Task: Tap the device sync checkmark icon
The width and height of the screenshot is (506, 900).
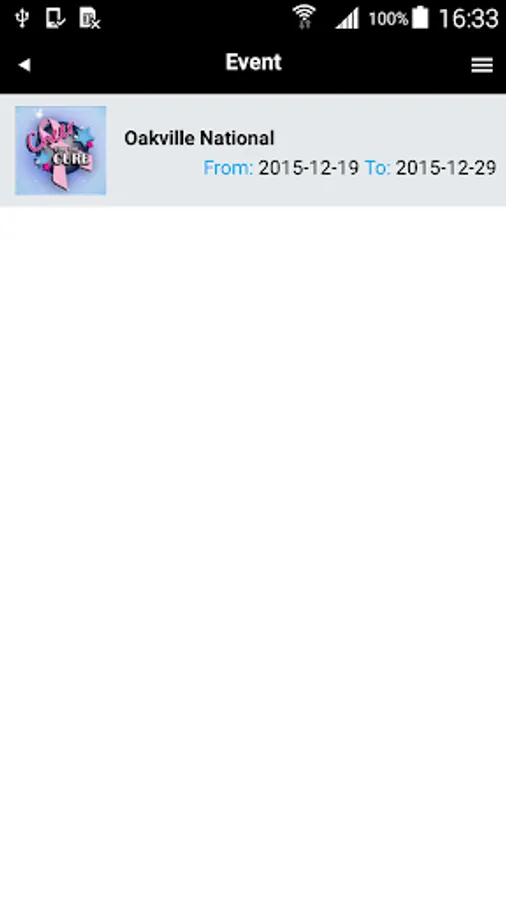Action: [x=55, y=18]
